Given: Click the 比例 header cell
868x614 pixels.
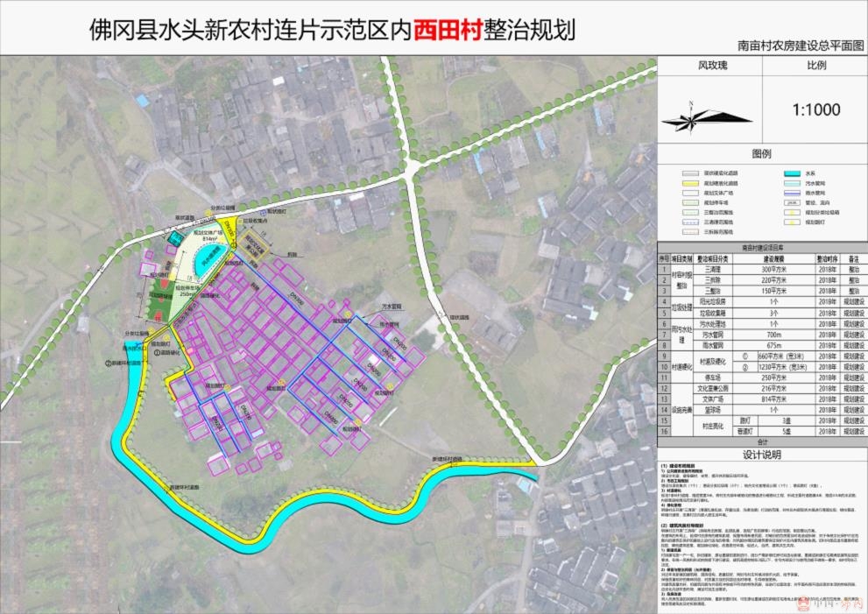Looking at the screenshot, I should coord(815,66).
